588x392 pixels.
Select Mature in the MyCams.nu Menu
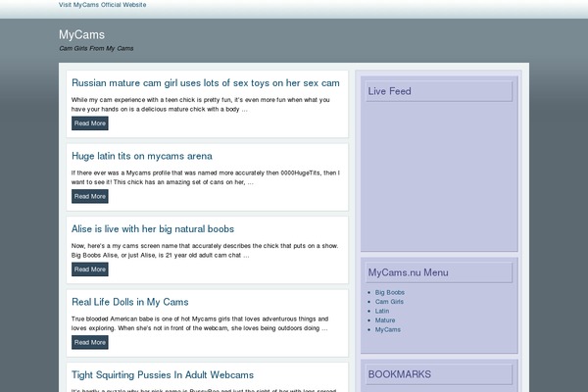tap(385, 320)
